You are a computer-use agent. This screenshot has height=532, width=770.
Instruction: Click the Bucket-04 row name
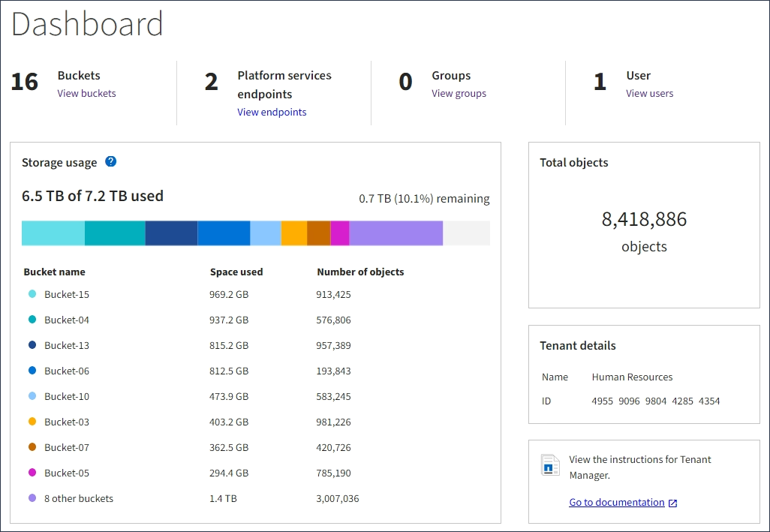click(66, 320)
